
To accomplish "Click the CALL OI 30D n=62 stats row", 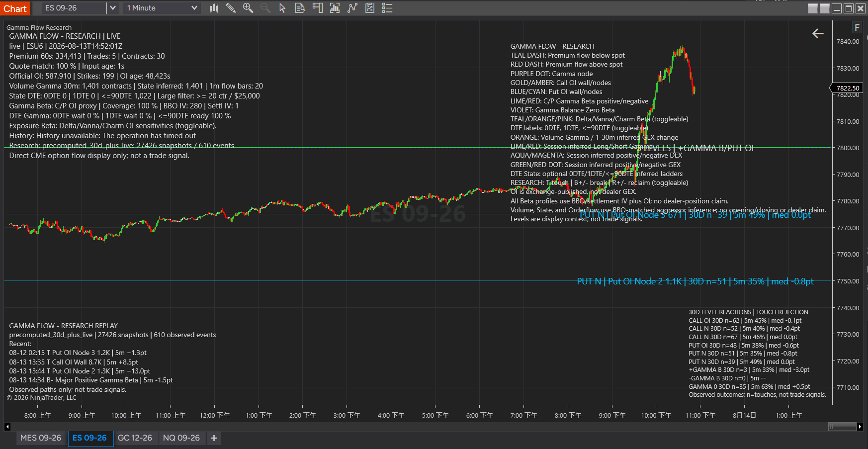I will click(x=745, y=321).
